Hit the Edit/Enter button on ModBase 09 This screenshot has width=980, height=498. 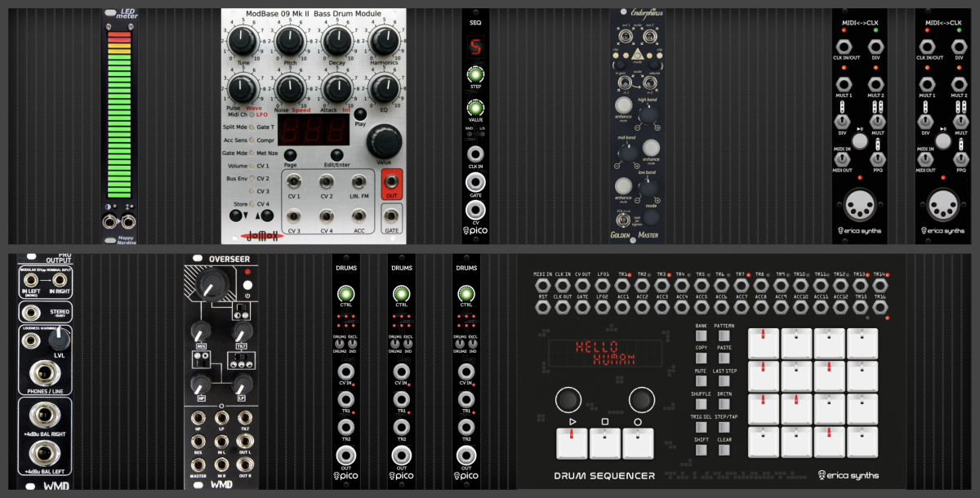[336, 155]
